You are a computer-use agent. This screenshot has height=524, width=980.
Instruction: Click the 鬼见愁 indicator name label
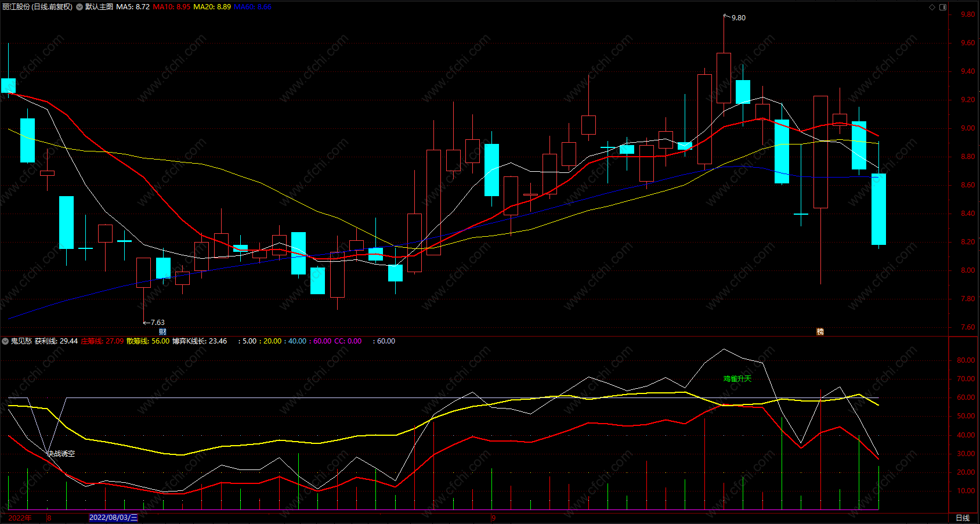(x=21, y=341)
